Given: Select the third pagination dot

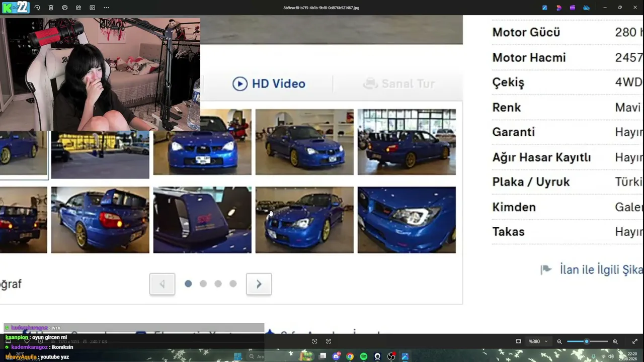Looking at the screenshot, I should click(x=218, y=284).
